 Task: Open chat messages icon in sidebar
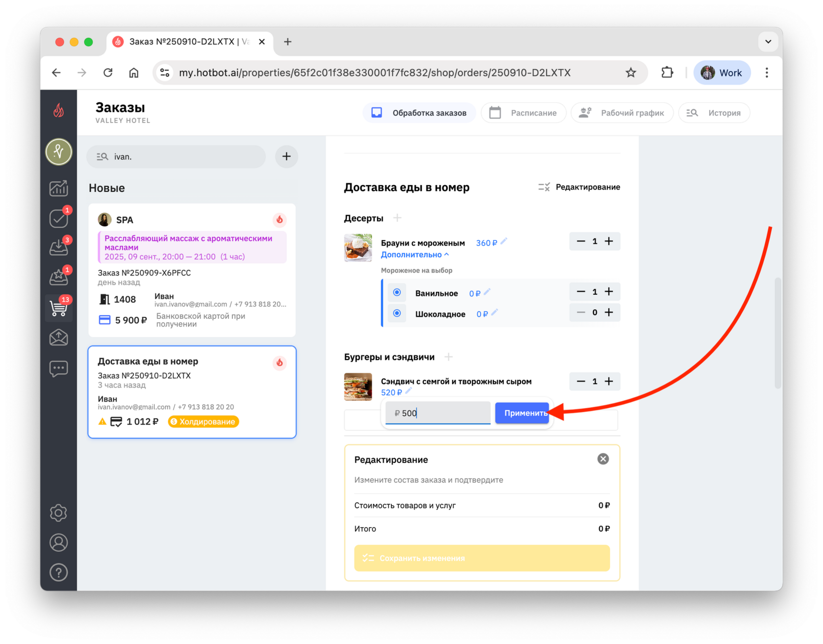tap(59, 368)
